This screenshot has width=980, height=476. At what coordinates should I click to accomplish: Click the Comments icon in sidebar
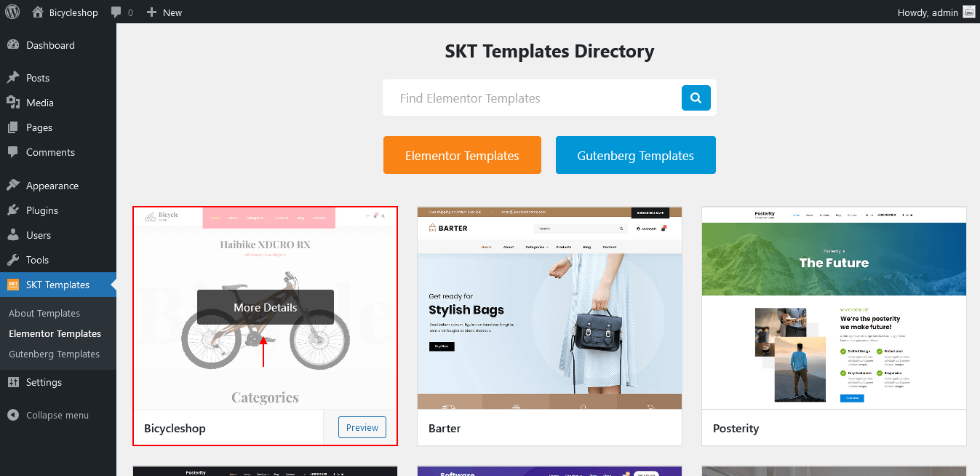13,152
